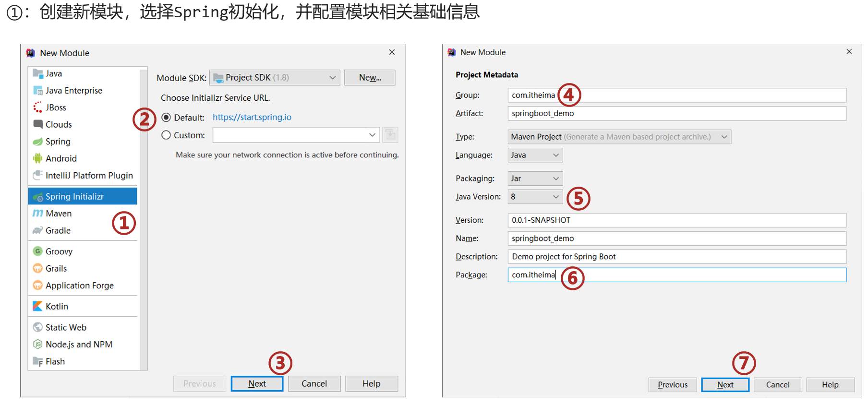Click the Artifact input field
Viewport: 868px width, 405px height.
click(677, 113)
